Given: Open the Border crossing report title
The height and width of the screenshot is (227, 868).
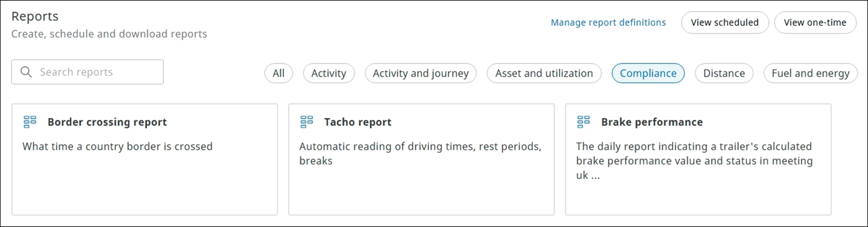Looking at the screenshot, I should 107,122.
